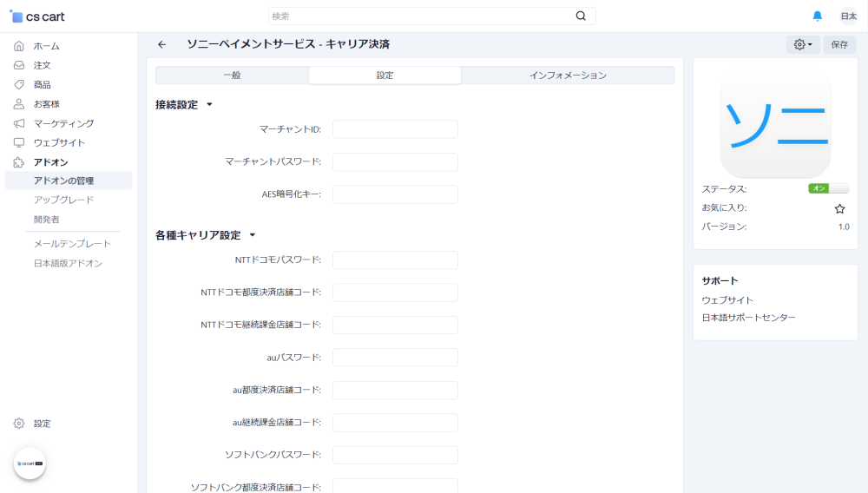Open 注文 in the sidebar
868x493 pixels.
pyautogui.click(x=42, y=65)
